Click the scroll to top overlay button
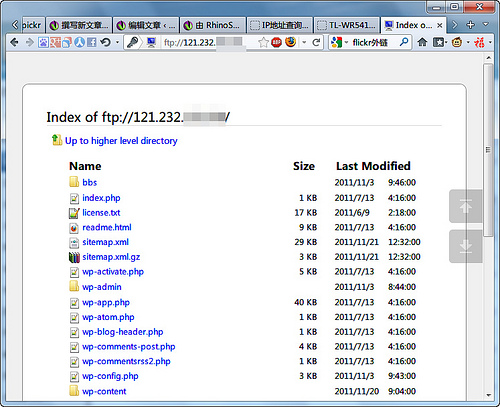500x407 pixels. pyautogui.click(x=466, y=206)
